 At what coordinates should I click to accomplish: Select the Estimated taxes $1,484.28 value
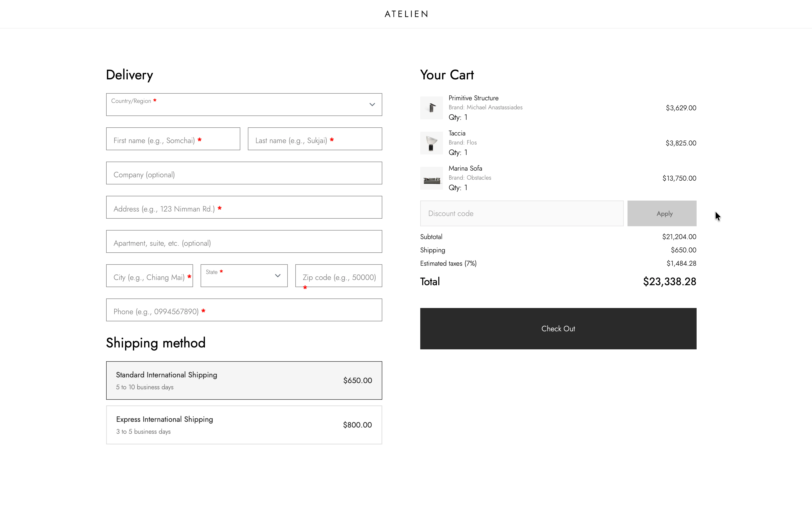[x=681, y=263]
